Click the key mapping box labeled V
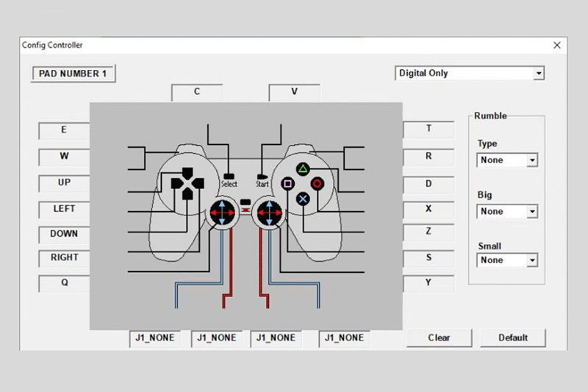This screenshot has height=392, width=588. click(294, 93)
